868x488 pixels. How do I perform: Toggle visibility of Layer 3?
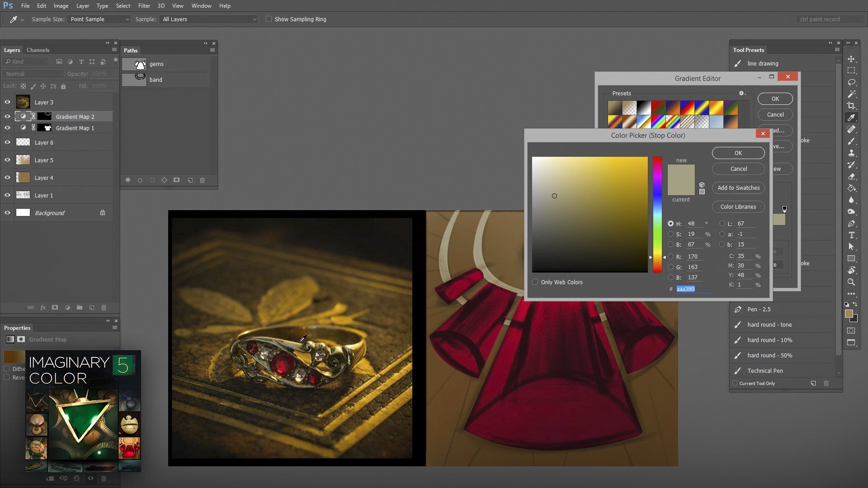click(x=7, y=102)
